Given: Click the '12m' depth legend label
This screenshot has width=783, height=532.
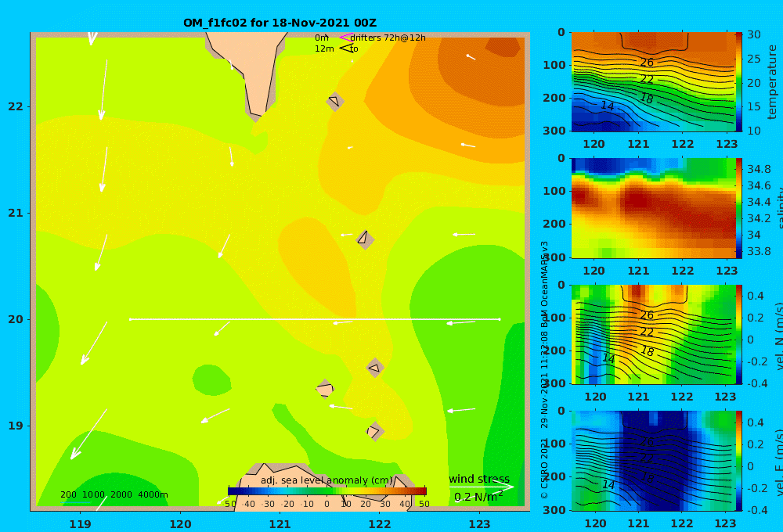Looking at the screenshot, I should 324,49.
